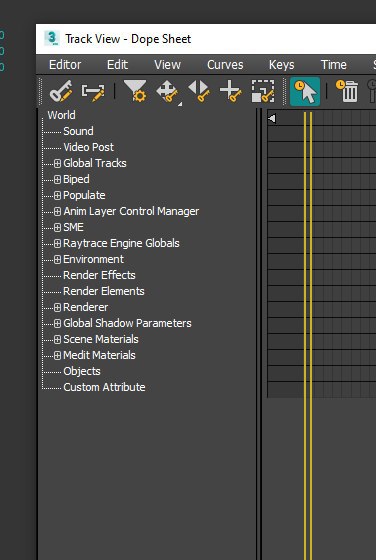Expand the Global Tracks node

point(57,164)
